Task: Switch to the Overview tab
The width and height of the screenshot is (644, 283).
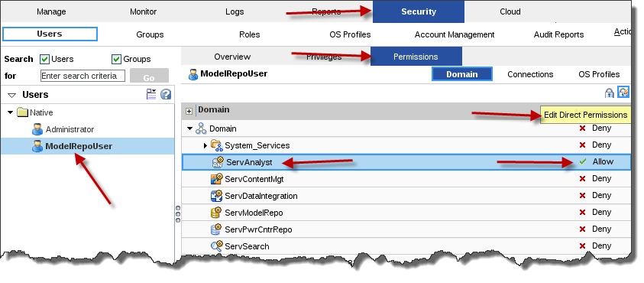Action: (x=232, y=57)
